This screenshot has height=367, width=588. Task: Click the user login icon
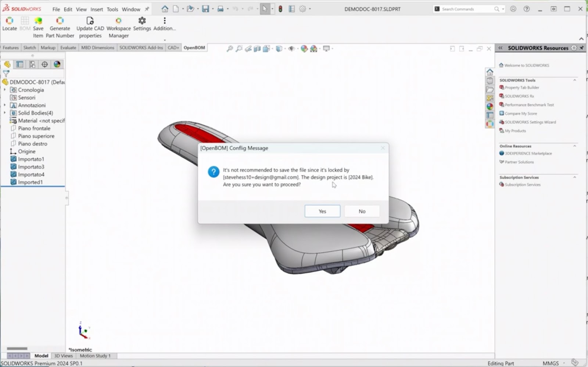coord(513,9)
